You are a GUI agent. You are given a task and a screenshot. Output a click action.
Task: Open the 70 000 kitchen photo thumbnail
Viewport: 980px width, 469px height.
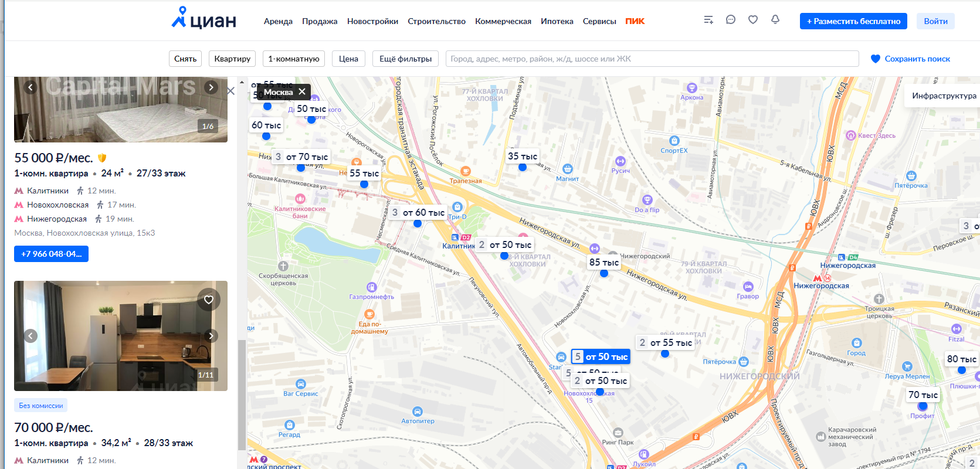click(121, 336)
